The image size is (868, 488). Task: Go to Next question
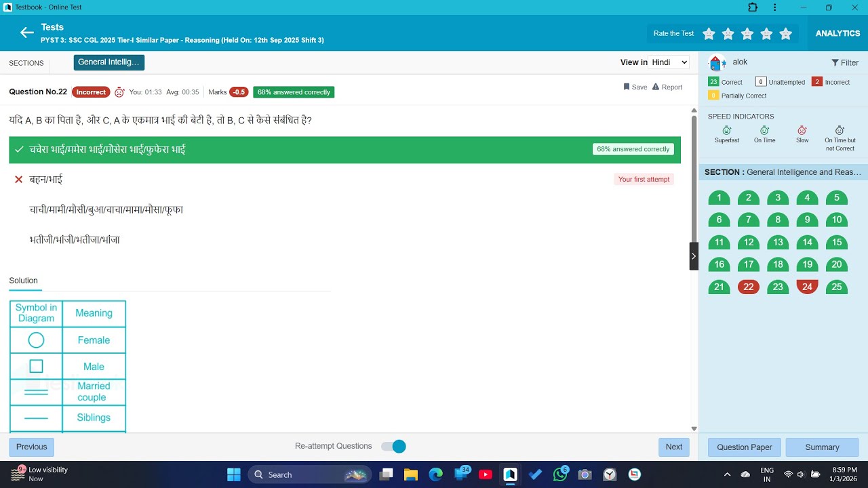click(674, 447)
